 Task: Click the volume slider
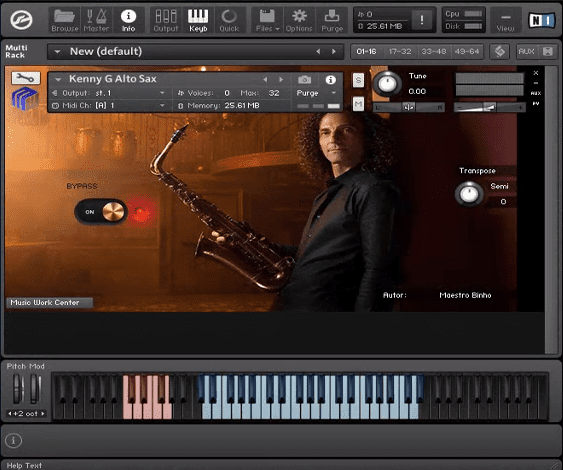coord(489,107)
